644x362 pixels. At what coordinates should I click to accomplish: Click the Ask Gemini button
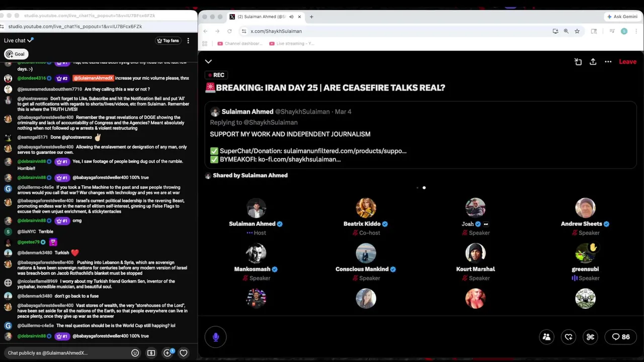click(x=622, y=17)
